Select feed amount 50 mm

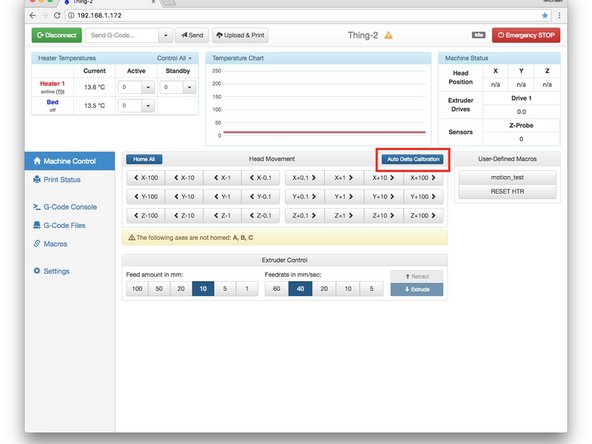click(159, 289)
